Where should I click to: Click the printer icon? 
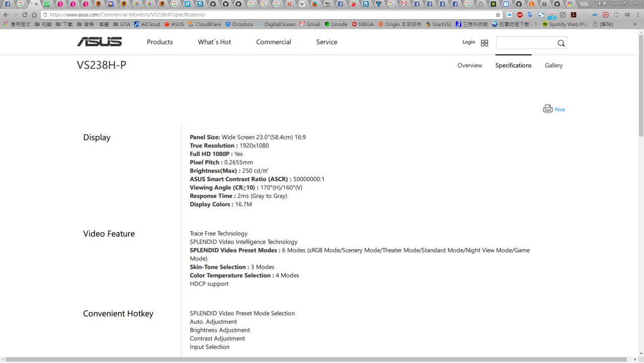tap(547, 109)
